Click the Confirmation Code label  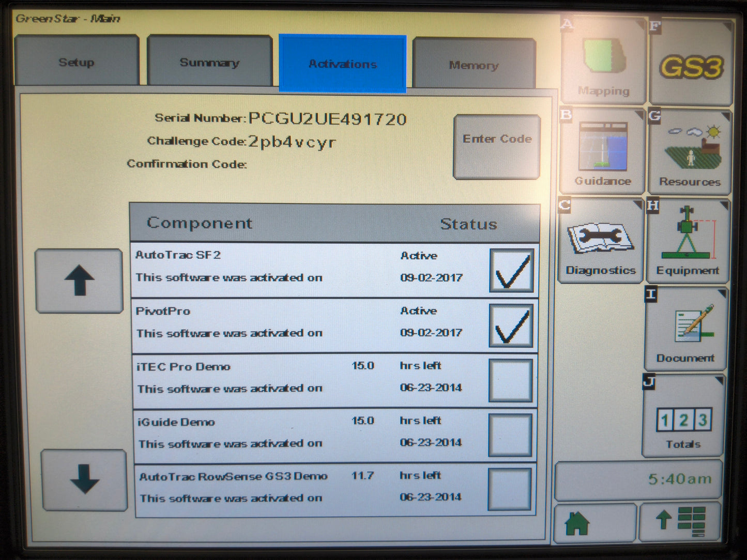click(187, 164)
